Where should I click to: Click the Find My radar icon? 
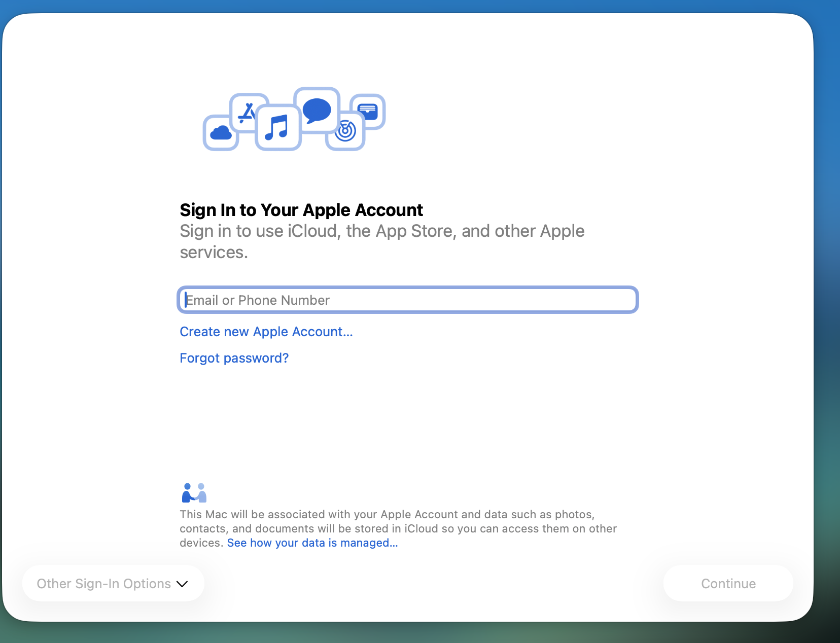345,131
